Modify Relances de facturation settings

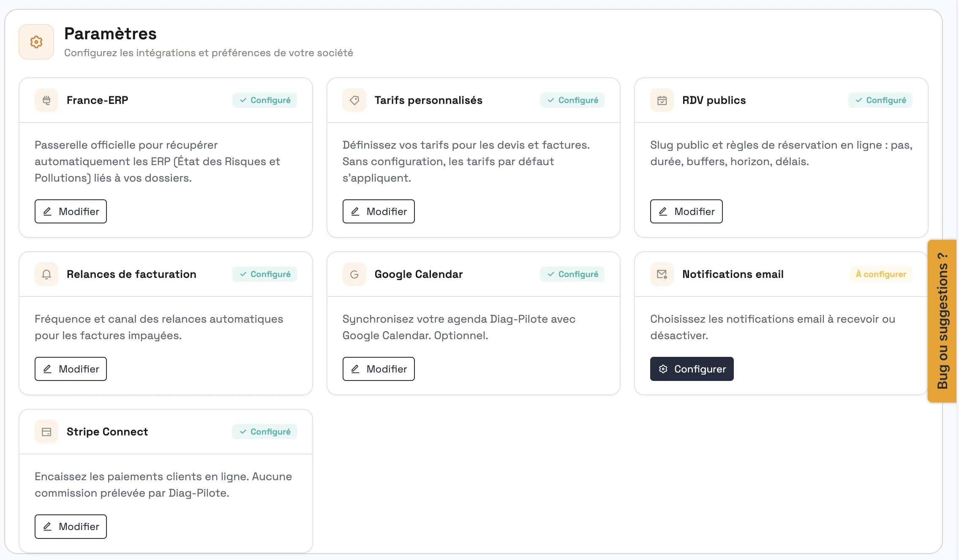pyautogui.click(x=71, y=369)
